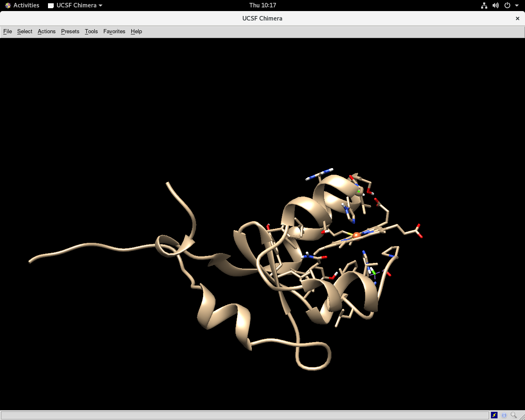Expand the UCSF Chimera app menu in top bar

coord(75,5)
